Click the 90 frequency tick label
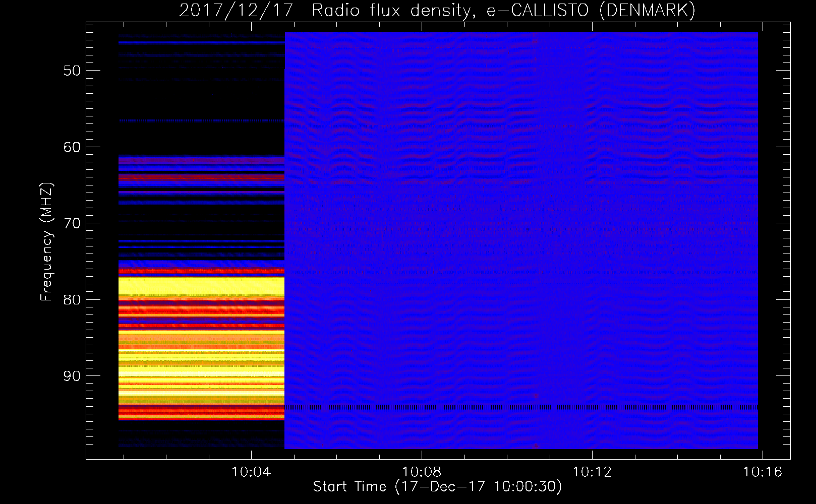Image resolution: width=816 pixels, height=504 pixels. 72,376
